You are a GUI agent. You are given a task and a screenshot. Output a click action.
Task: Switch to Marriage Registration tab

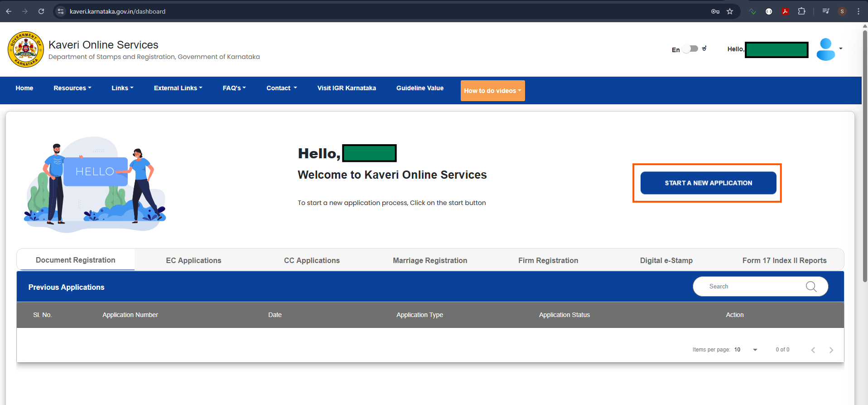click(x=430, y=260)
